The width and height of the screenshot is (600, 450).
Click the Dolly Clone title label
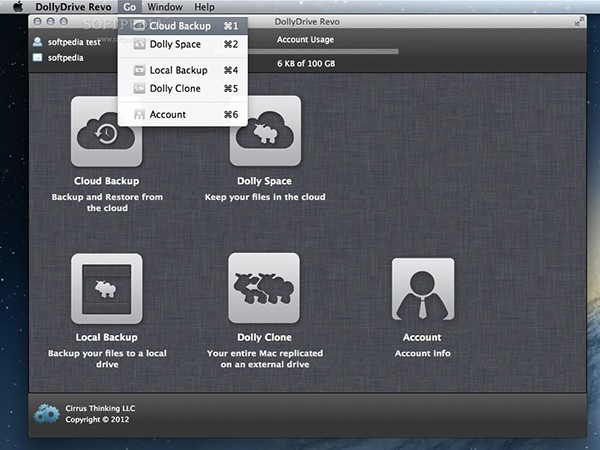pyautogui.click(x=264, y=337)
